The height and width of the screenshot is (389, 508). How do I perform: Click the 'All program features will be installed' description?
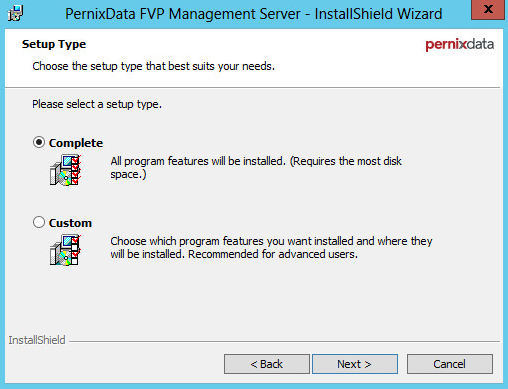(x=256, y=168)
